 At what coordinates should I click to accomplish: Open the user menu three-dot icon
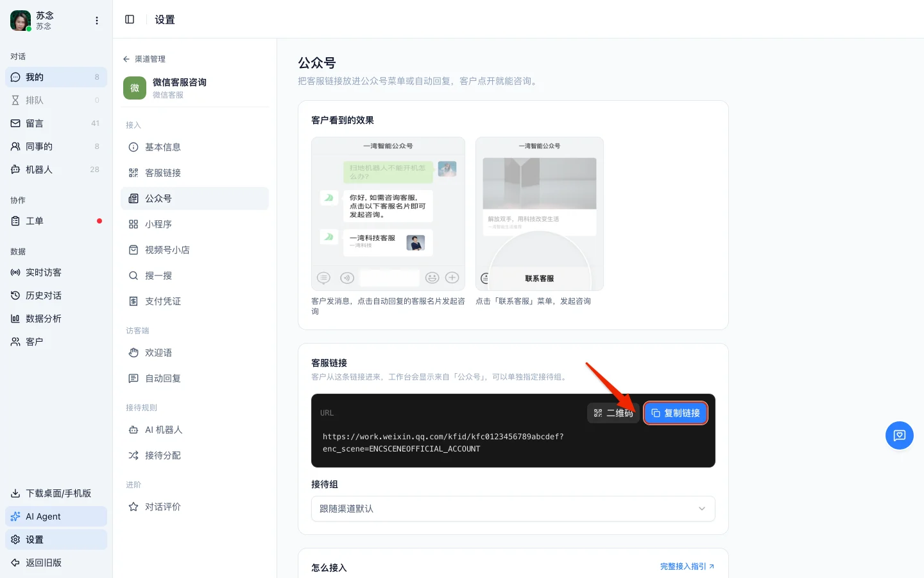(97, 21)
